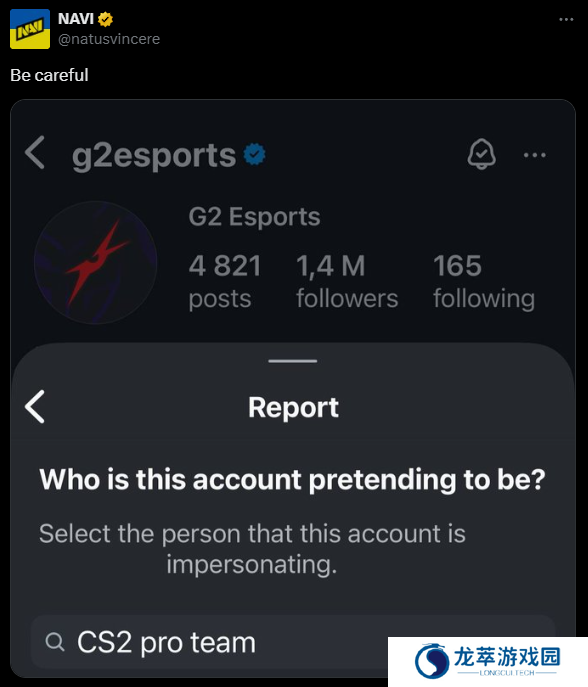Toggle the notification bell on g2esports profile

[x=482, y=154]
